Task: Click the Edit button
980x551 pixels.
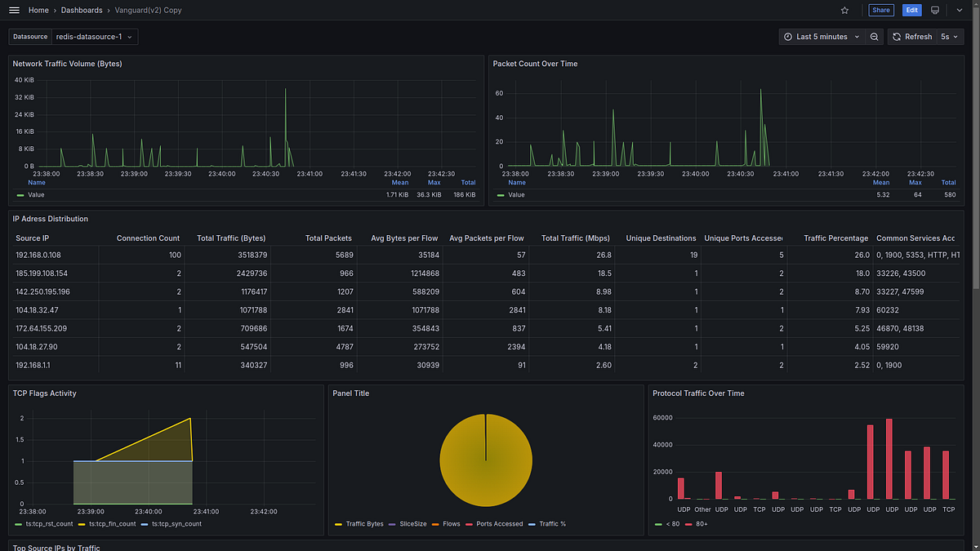Action: 911,10
